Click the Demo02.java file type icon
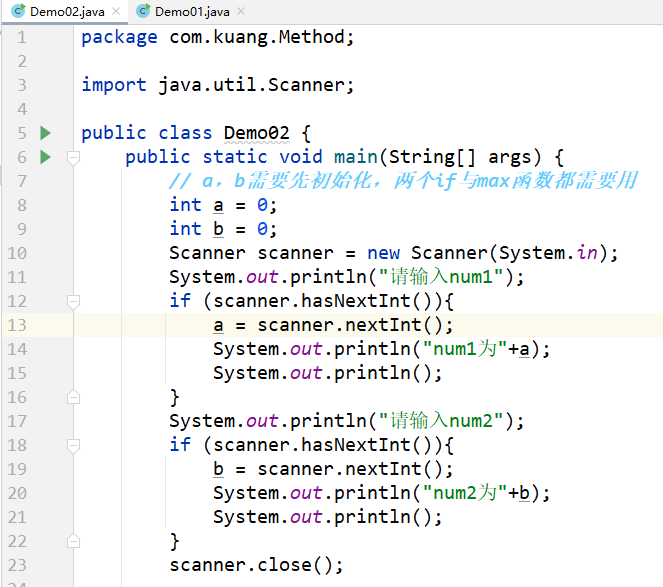The width and height of the screenshot is (663, 587). pos(18,11)
